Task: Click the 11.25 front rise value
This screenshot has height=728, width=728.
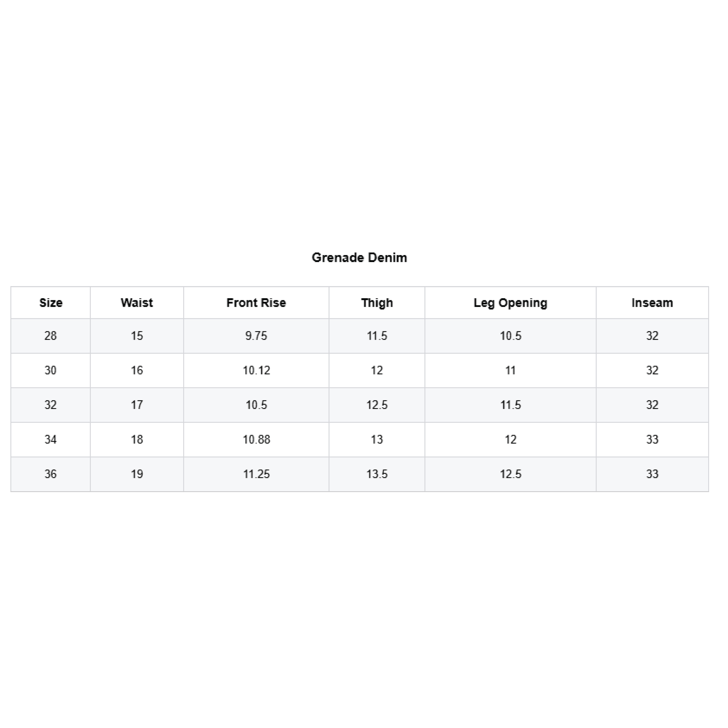Action: point(256,474)
